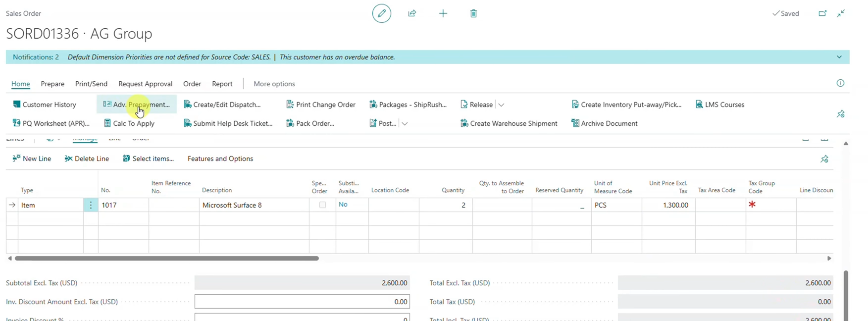Switch to the Prepare tab
Screen dimensions: 868x321
point(52,84)
